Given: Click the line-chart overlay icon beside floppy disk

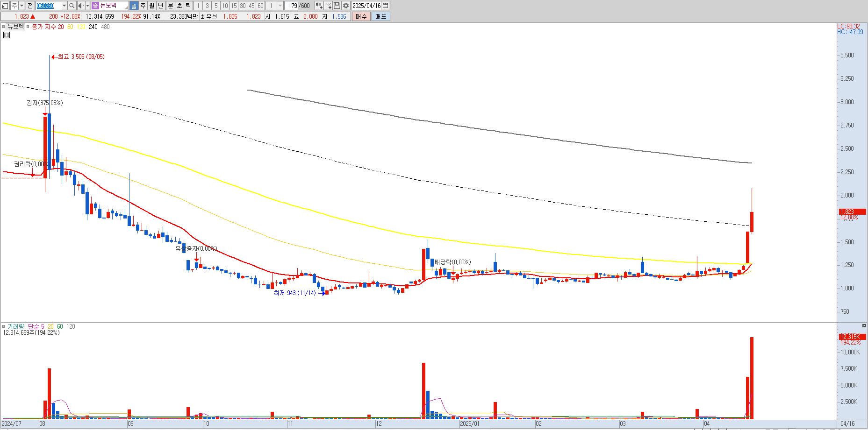Looking at the screenshot, I should [x=328, y=6].
